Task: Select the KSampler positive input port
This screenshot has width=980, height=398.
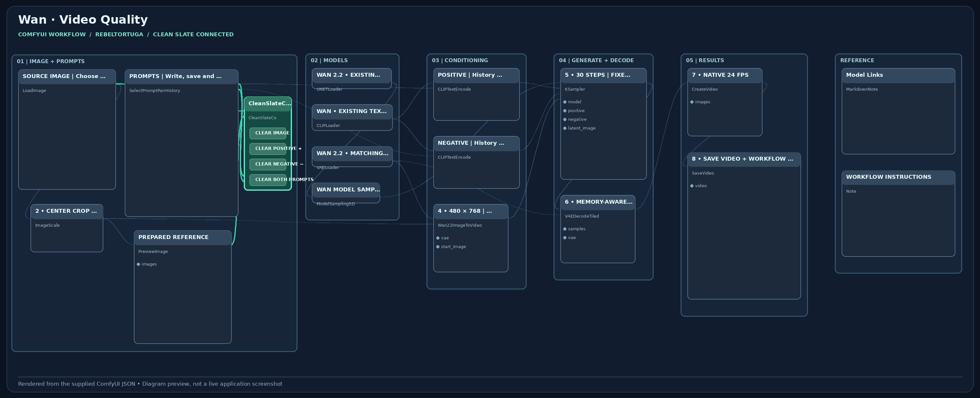Action: coord(565,111)
